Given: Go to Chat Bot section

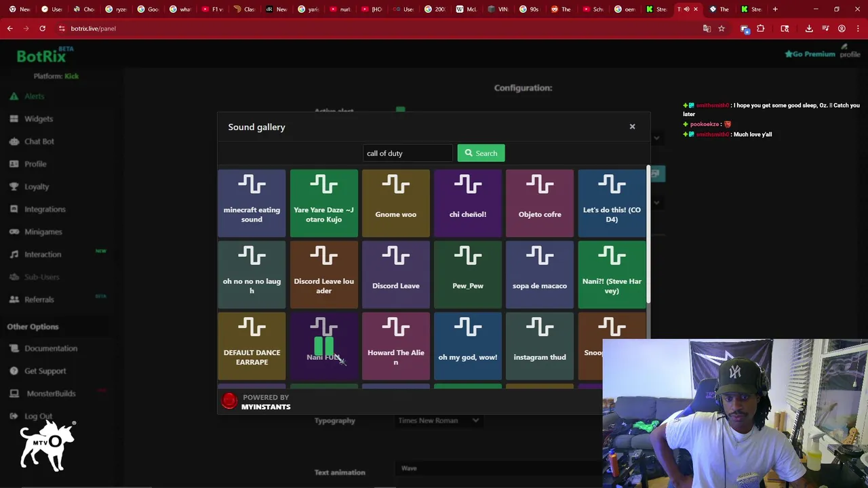Looking at the screenshot, I should click(39, 141).
